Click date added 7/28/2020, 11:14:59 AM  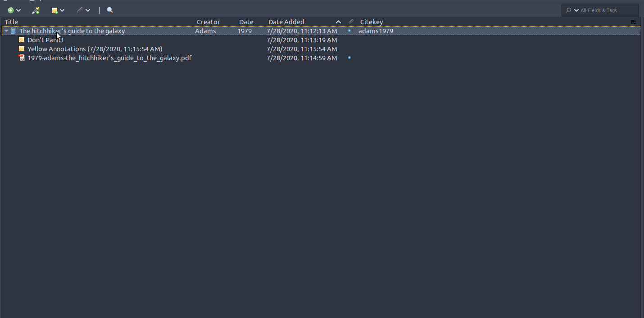[x=302, y=58]
